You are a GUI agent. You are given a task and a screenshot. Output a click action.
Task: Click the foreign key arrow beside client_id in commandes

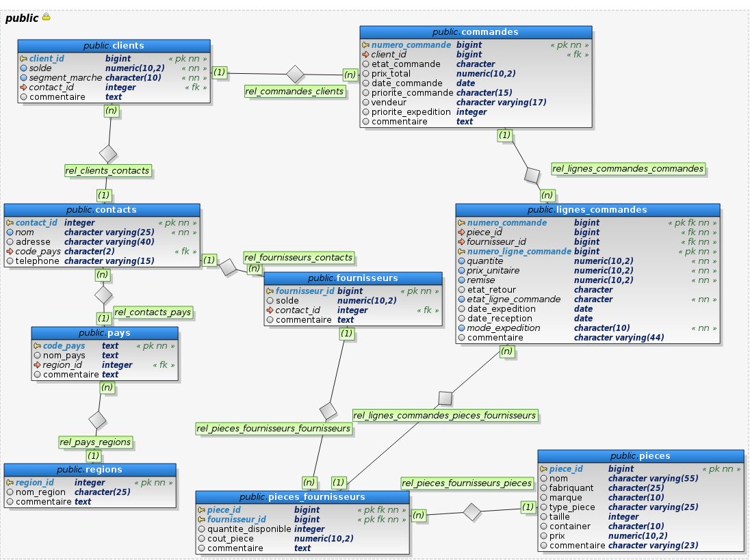(x=365, y=55)
